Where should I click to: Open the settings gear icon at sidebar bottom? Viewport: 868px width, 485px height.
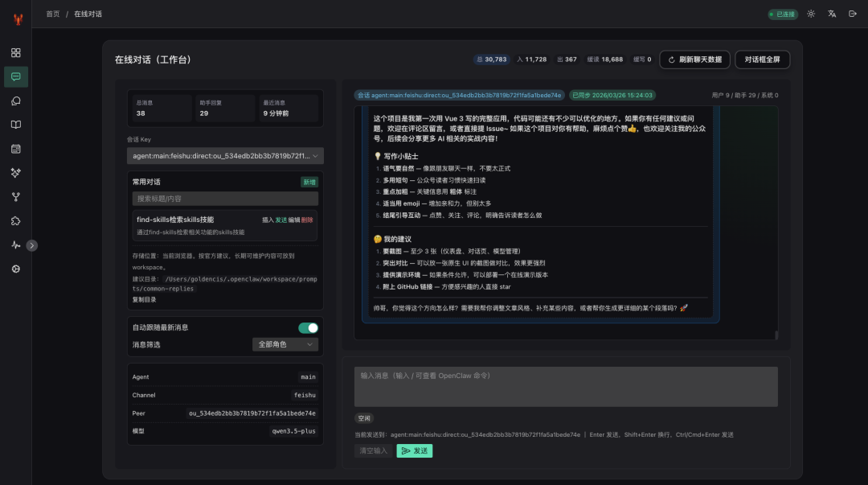[16, 269]
